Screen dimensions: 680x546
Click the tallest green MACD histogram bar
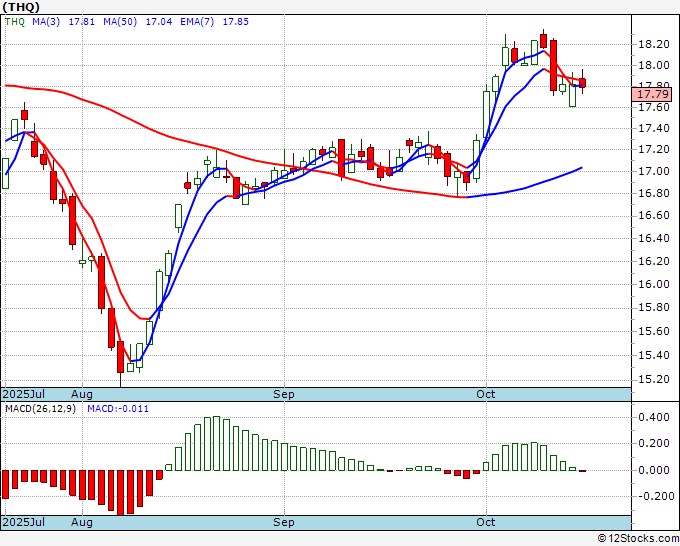coord(216,444)
